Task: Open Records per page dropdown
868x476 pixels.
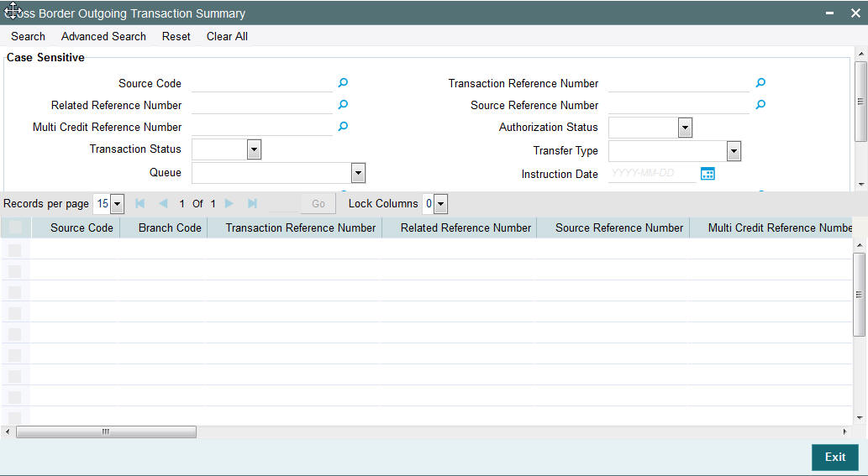Action: (118, 204)
